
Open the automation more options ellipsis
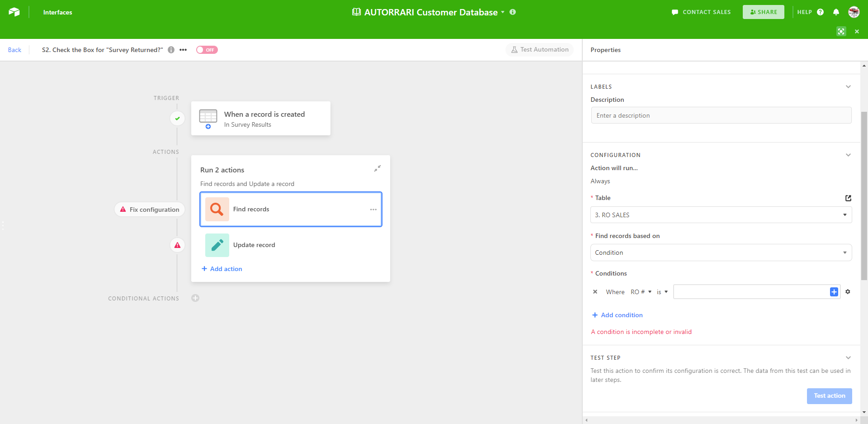point(183,50)
